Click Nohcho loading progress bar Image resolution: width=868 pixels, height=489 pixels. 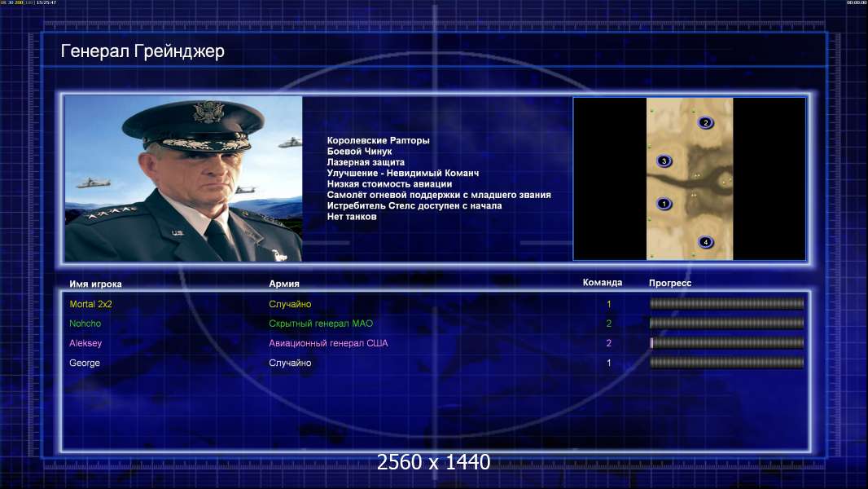726,323
